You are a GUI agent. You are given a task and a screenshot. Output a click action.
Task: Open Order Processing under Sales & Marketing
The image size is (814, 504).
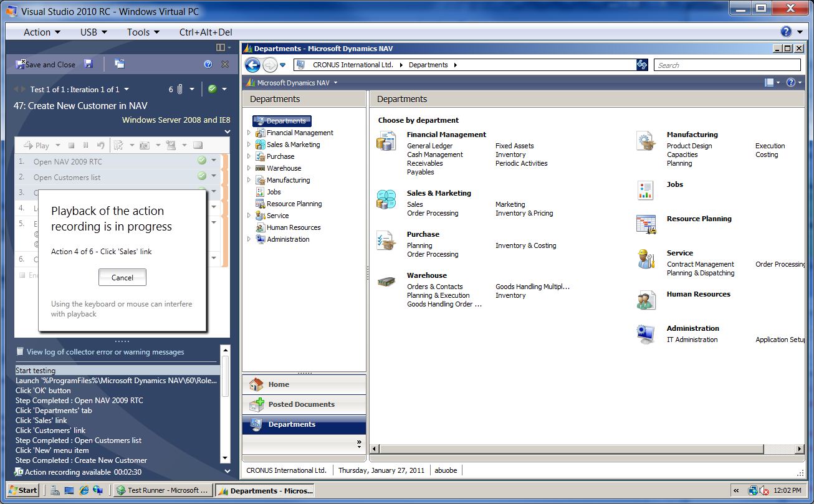433,213
